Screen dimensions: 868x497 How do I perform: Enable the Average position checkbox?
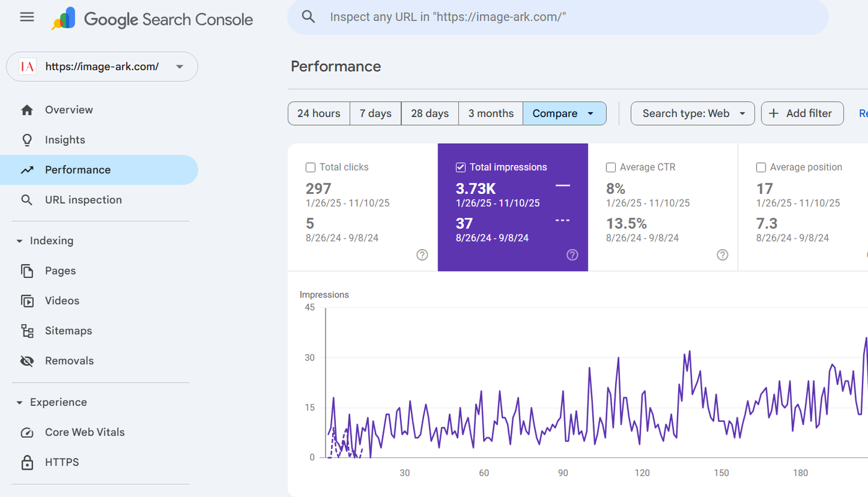click(x=761, y=167)
